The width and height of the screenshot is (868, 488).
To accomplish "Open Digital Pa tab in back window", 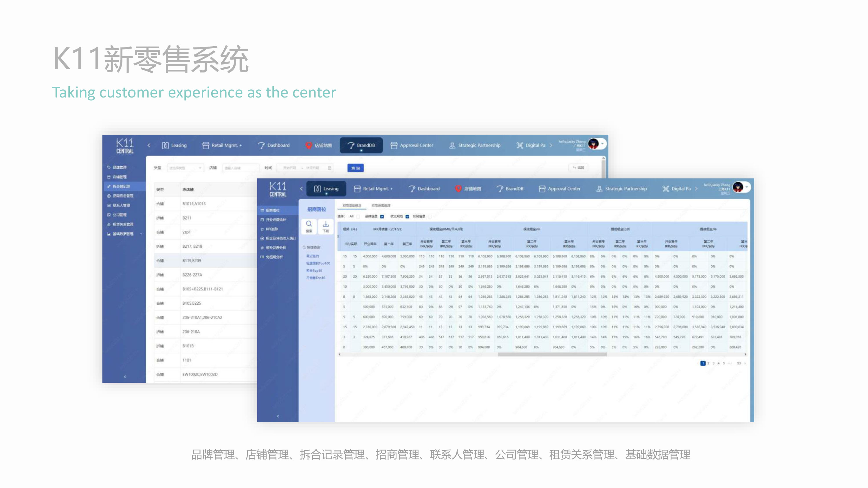I will pyautogui.click(x=531, y=145).
